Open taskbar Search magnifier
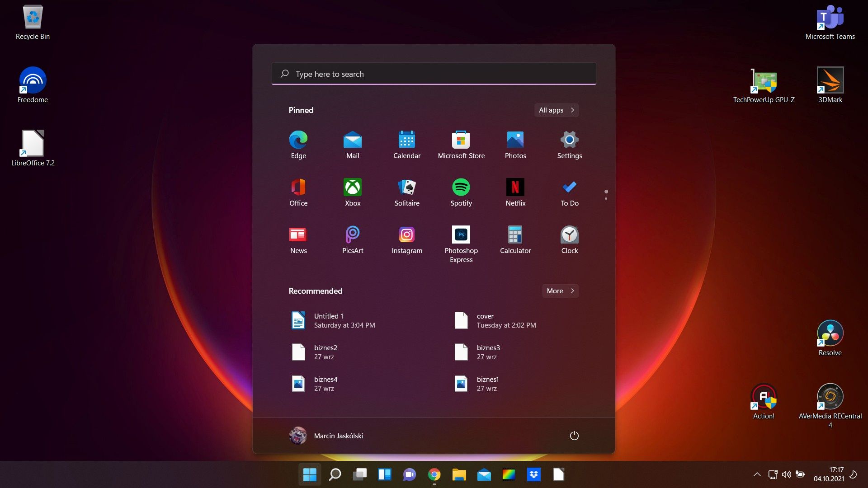868x488 pixels. 335,474
